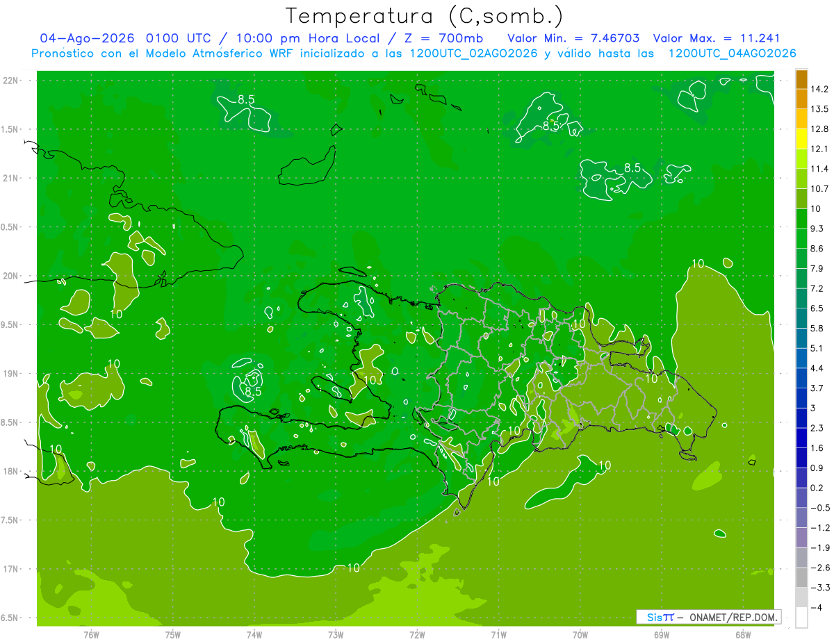834x644 pixels.
Task: Click the "7.9" colorbar value
Action: (817, 268)
